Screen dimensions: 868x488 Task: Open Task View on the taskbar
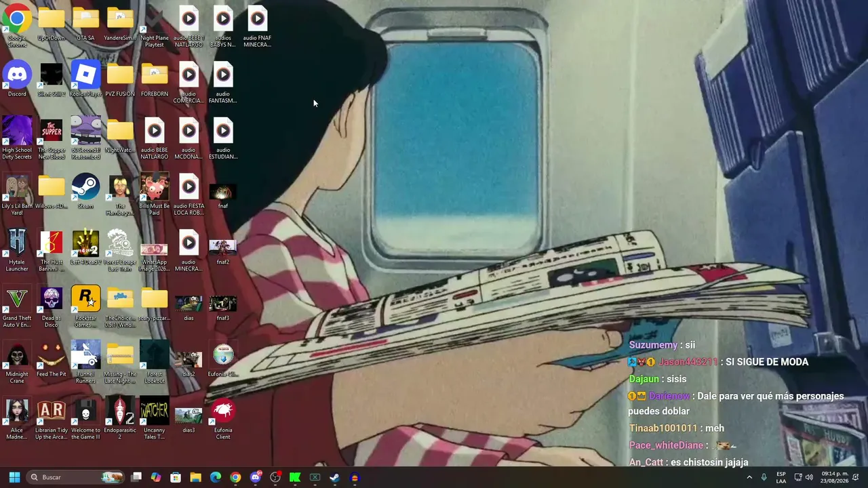click(x=136, y=477)
